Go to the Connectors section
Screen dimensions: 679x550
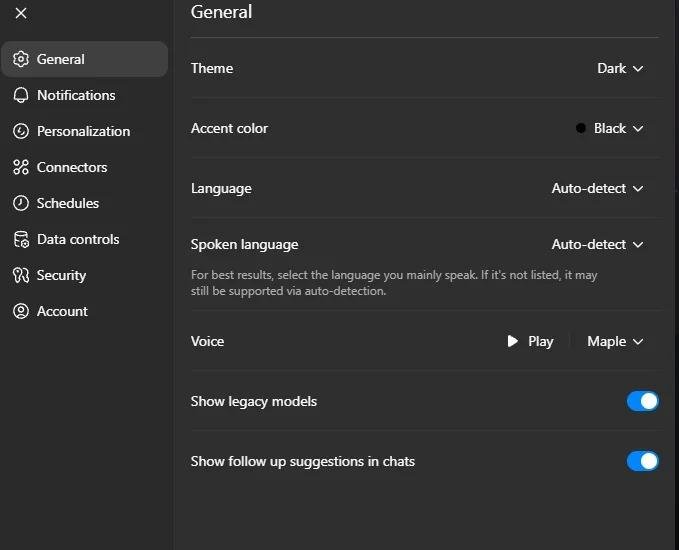84,167
